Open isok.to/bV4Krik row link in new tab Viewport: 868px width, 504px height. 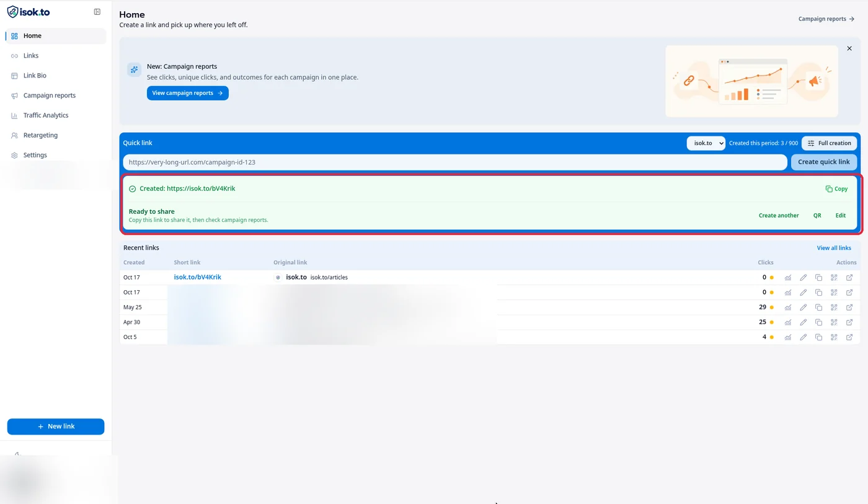849,278
